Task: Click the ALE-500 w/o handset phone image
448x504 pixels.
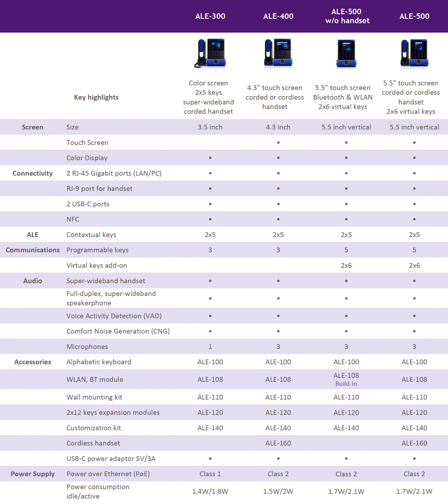Action: tap(346, 53)
